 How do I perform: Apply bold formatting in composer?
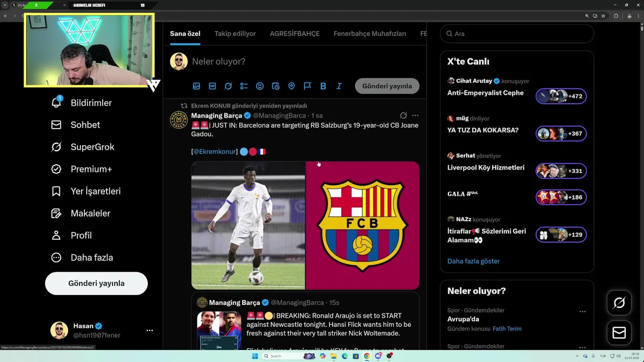323,86
